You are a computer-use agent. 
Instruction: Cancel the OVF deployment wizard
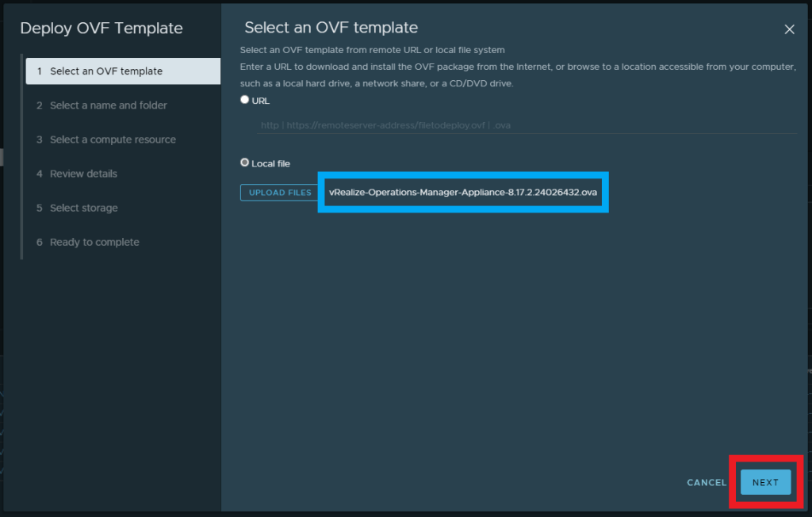click(x=706, y=482)
